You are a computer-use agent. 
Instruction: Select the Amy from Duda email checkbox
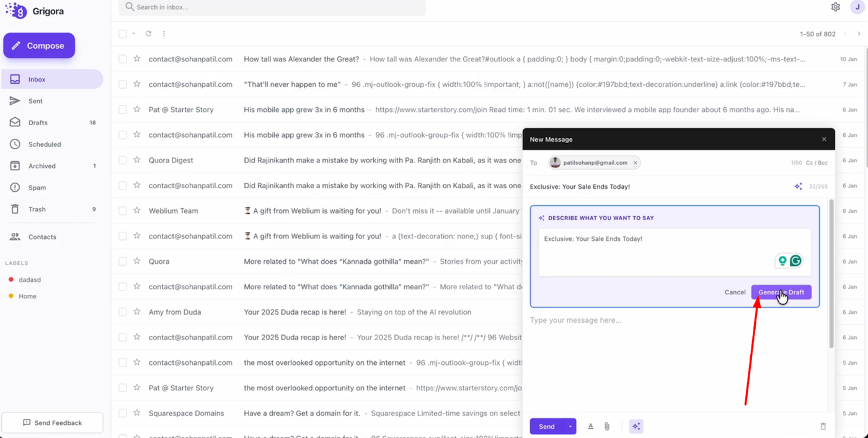point(123,312)
